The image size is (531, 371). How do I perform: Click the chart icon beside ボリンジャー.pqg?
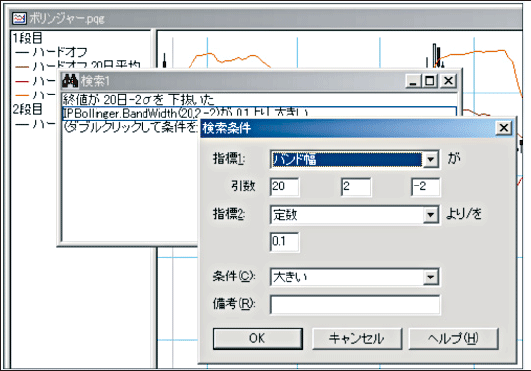pyautogui.click(x=19, y=18)
